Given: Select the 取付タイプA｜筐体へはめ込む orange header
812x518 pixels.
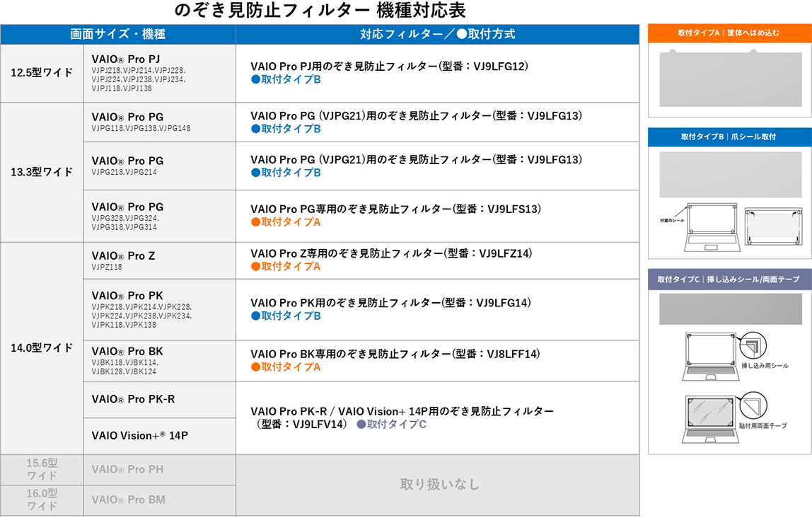Looking at the screenshot, I should click(730, 33).
